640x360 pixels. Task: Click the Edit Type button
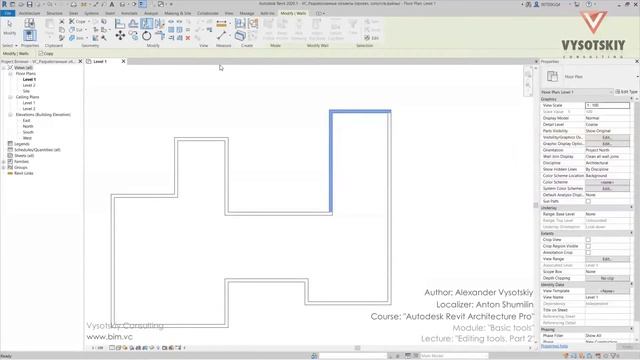point(626,92)
